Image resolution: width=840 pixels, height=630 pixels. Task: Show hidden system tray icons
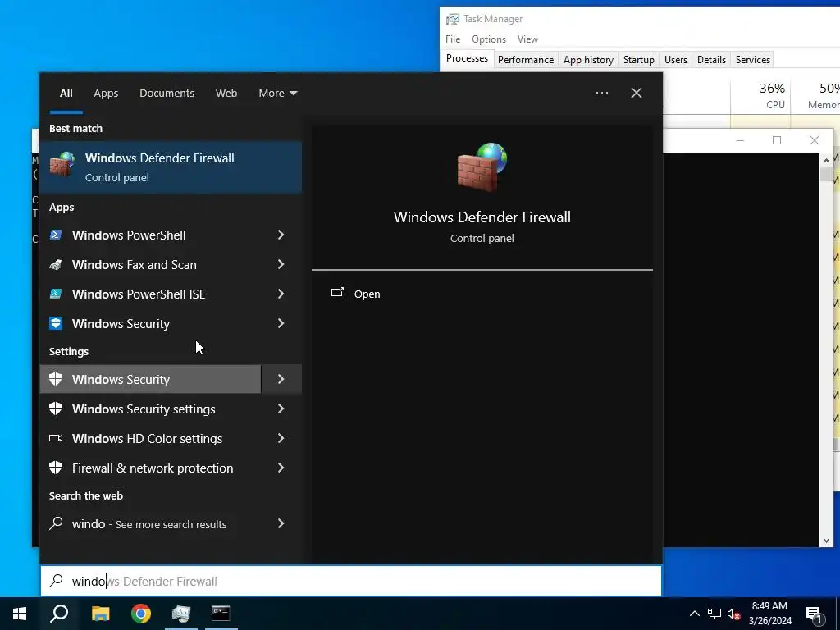694,614
